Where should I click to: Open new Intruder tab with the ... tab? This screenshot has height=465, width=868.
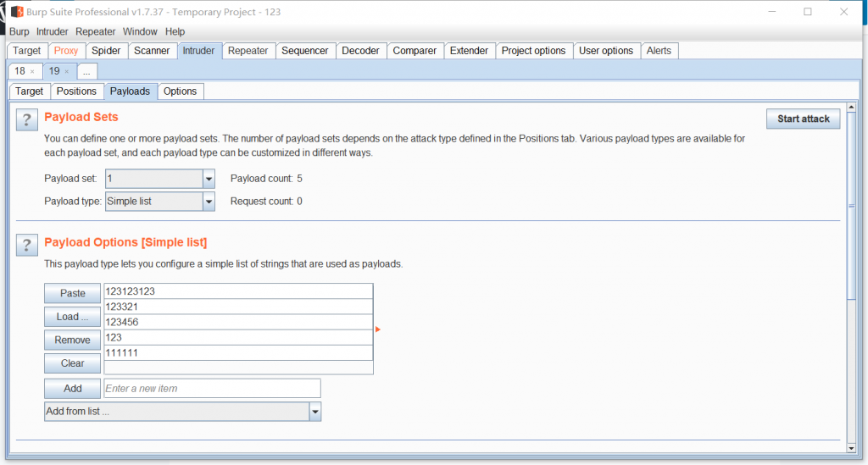coord(87,72)
